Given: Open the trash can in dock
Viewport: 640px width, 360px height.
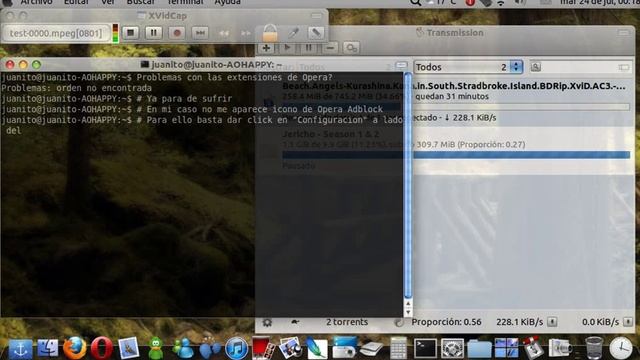Looking at the screenshot, I should 594,348.
